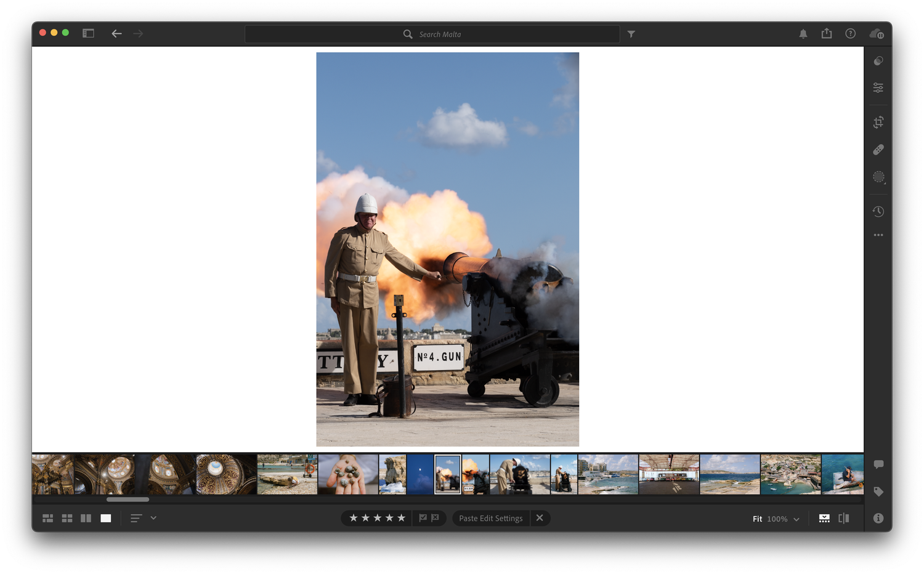Select the dark blue night sky thumbnail

click(x=420, y=474)
